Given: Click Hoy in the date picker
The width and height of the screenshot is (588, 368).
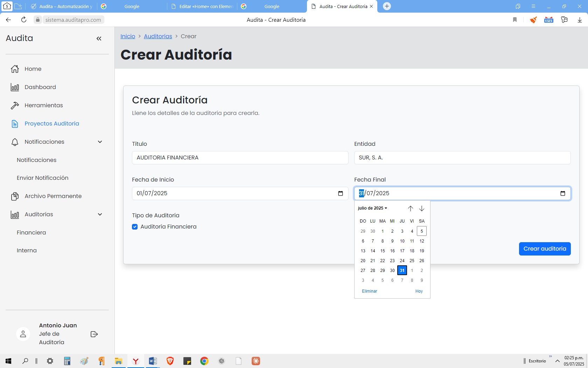Looking at the screenshot, I should coord(419,291).
